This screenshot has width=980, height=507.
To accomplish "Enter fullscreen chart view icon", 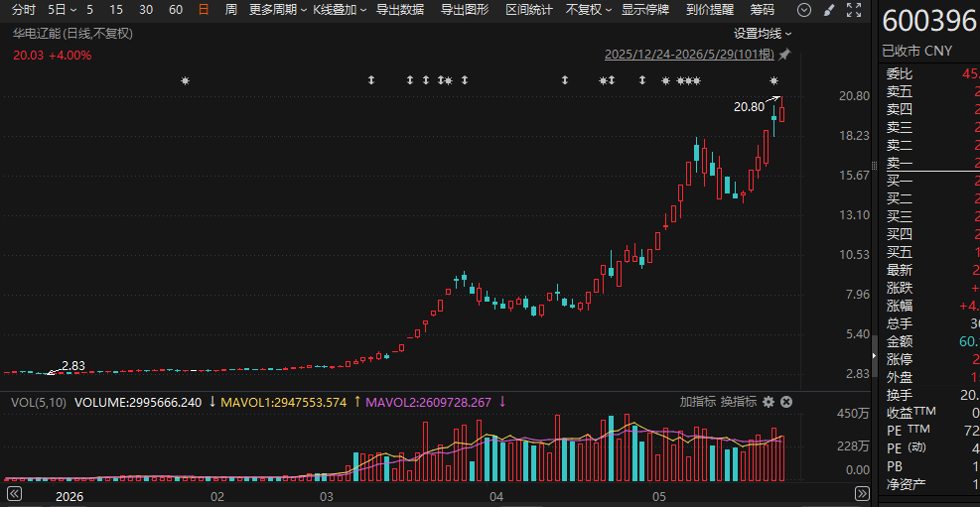I will [x=853, y=9].
